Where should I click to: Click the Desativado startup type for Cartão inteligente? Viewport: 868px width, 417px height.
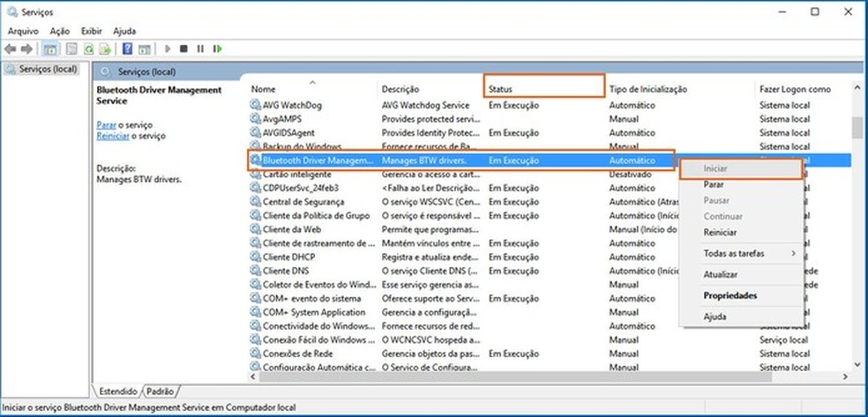pos(630,175)
